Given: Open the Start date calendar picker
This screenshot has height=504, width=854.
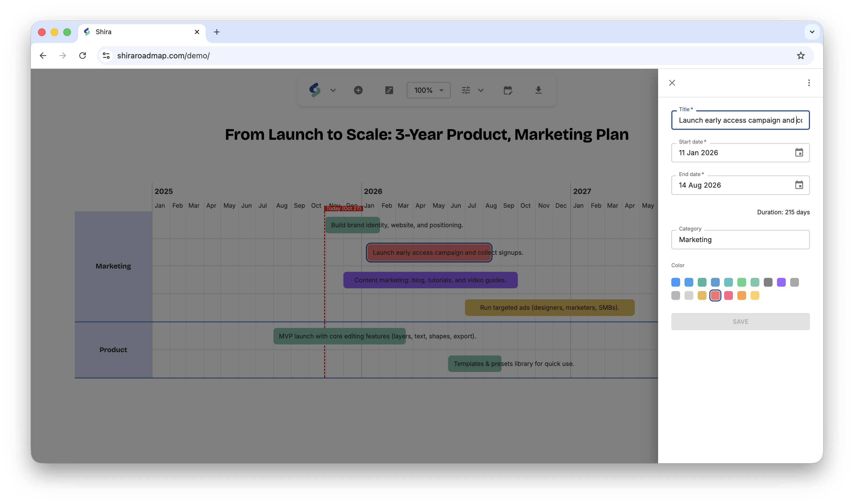Looking at the screenshot, I should click(799, 152).
